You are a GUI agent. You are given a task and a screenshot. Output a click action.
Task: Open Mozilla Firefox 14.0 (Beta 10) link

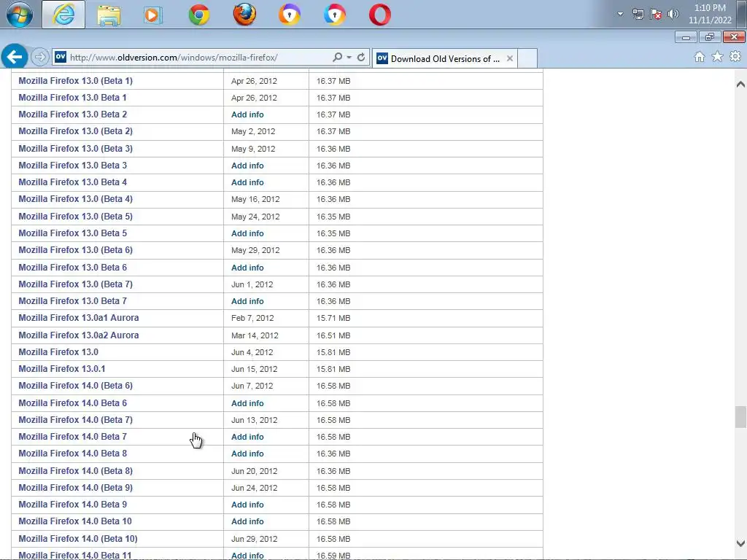pos(77,538)
